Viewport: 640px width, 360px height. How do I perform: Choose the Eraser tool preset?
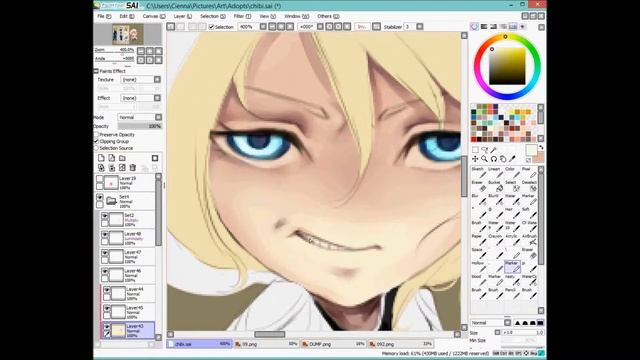479,186
